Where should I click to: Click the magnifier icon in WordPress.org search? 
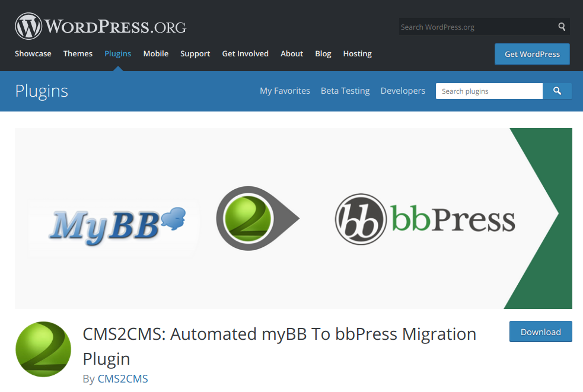click(x=562, y=27)
